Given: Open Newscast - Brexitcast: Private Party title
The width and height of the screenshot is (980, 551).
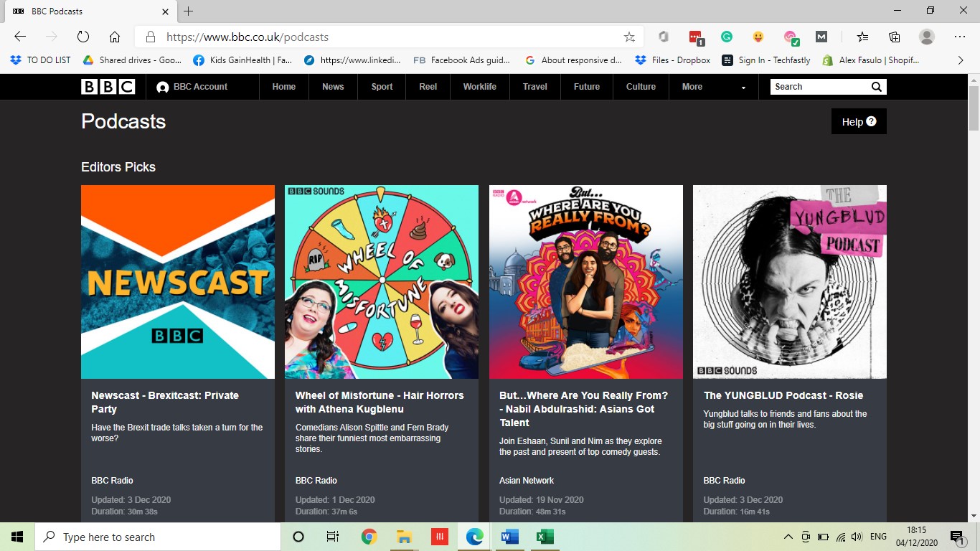Looking at the screenshot, I should click(x=165, y=402).
